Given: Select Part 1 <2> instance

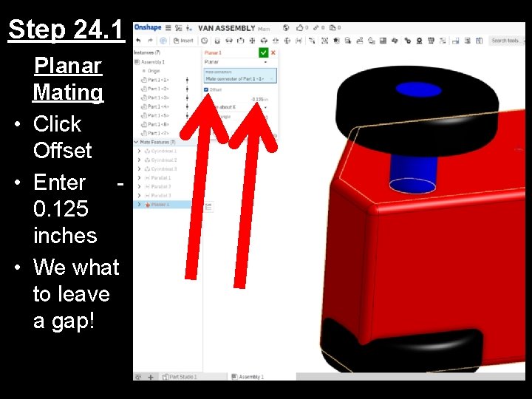Looking at the screenshot, I should coord(155,89).
